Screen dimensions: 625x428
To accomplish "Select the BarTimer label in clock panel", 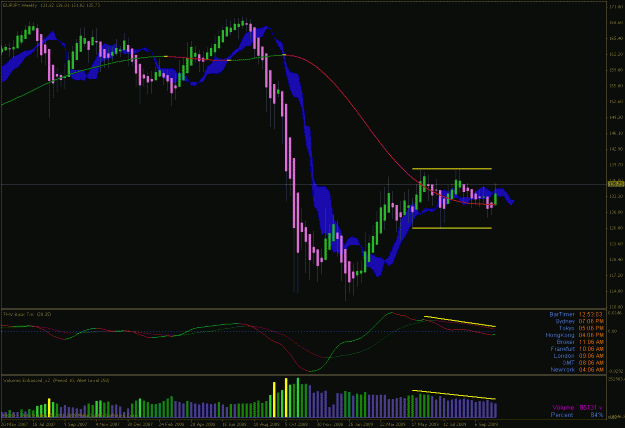I will [x=562, y=315].
